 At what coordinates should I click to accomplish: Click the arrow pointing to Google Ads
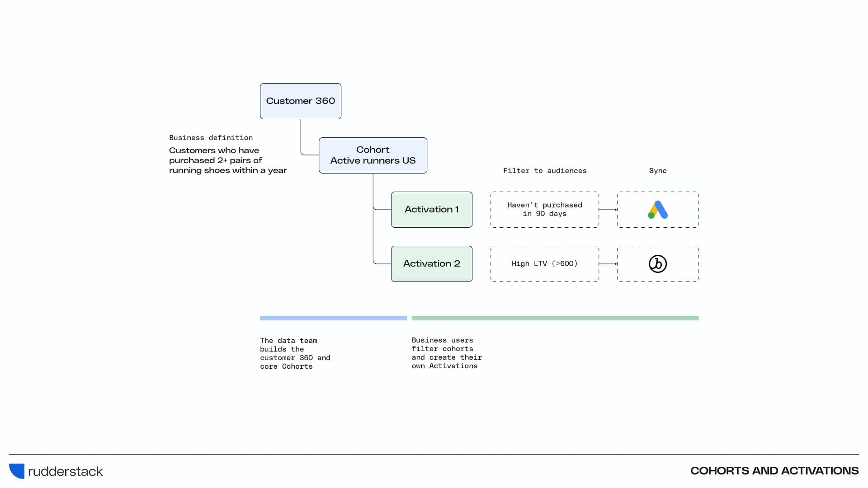tap(608, 210)
